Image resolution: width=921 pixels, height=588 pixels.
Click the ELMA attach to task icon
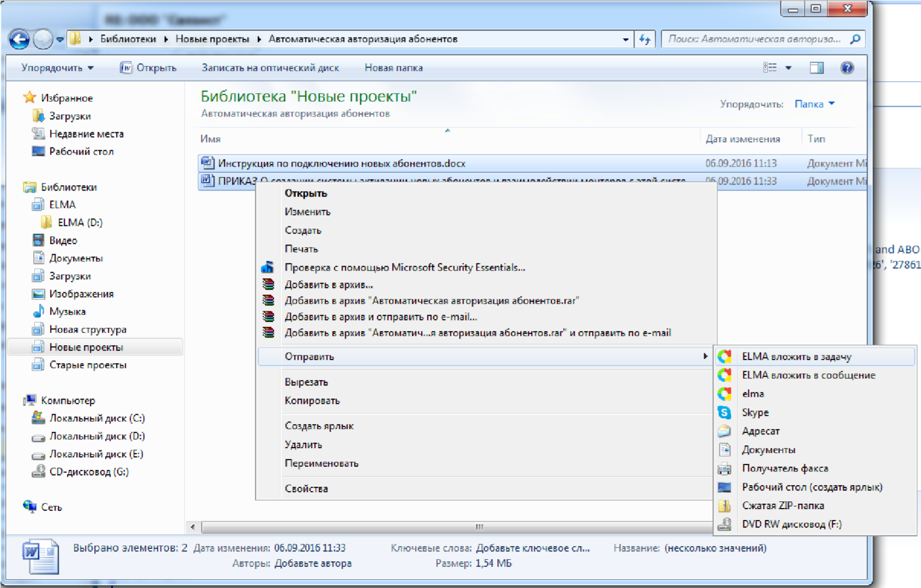click(724, 357)
